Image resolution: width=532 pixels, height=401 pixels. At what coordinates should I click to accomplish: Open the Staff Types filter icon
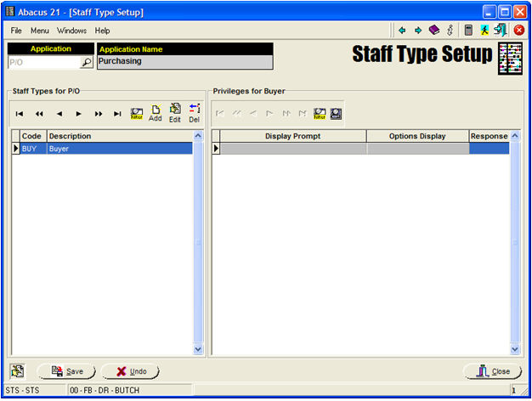tap(136, 113)
